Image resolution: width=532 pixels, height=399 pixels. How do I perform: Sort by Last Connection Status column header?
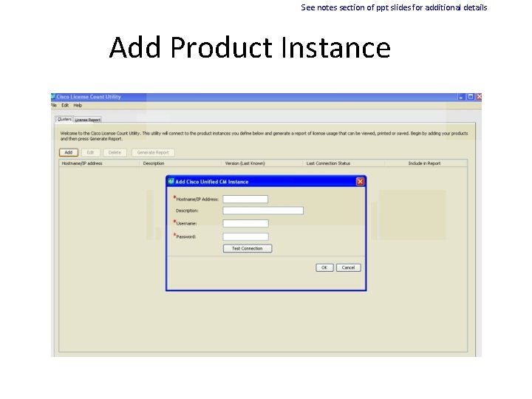pos(344,163)
